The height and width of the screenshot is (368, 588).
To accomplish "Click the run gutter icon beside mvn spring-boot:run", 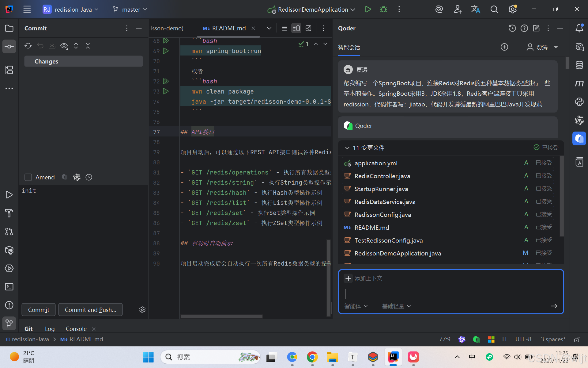I will click(166, 51).
